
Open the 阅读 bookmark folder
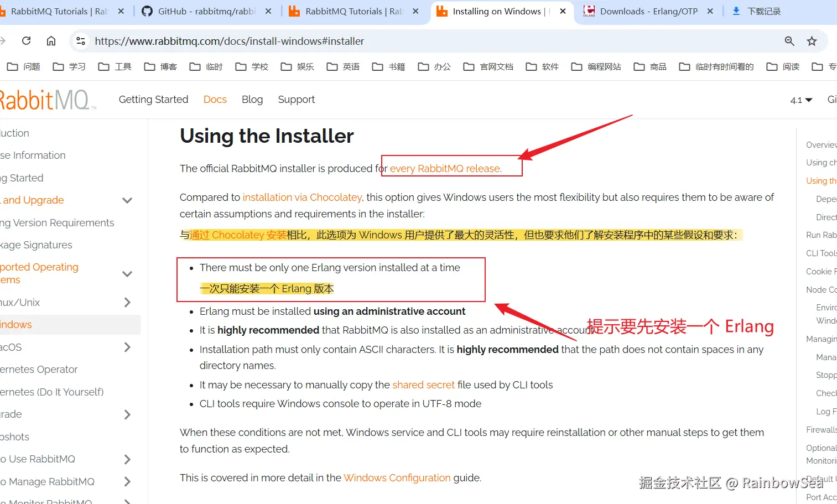pyautogui.click(x=783, y=67)
